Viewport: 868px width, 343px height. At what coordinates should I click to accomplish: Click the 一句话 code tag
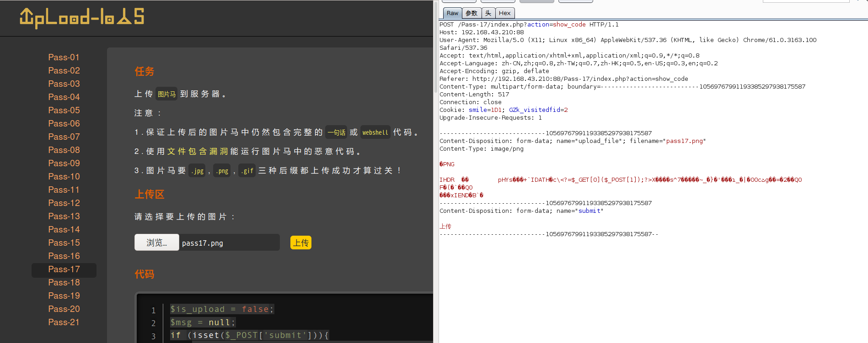click(x=336, y=132)
